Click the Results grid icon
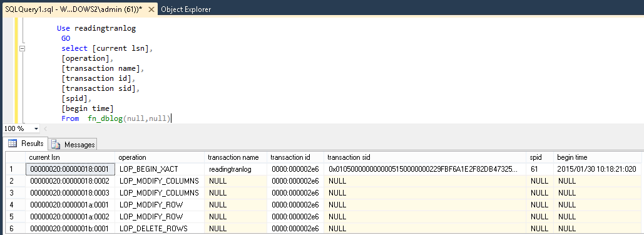 pyautogui.click(x=13, y=144)
